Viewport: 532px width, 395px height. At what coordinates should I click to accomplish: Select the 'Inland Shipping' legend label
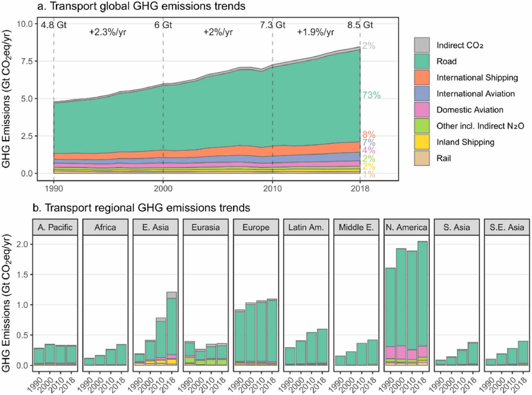point(465,142)
